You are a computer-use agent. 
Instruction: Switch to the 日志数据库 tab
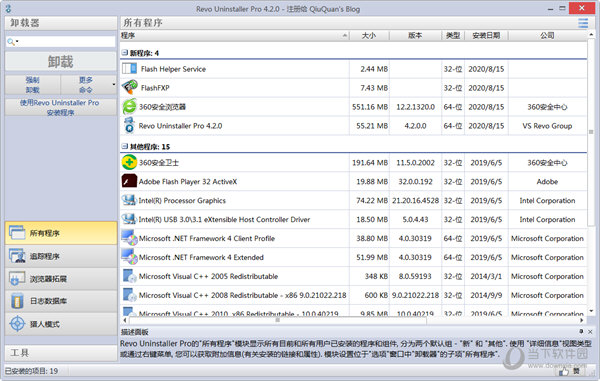click(61, 301)
